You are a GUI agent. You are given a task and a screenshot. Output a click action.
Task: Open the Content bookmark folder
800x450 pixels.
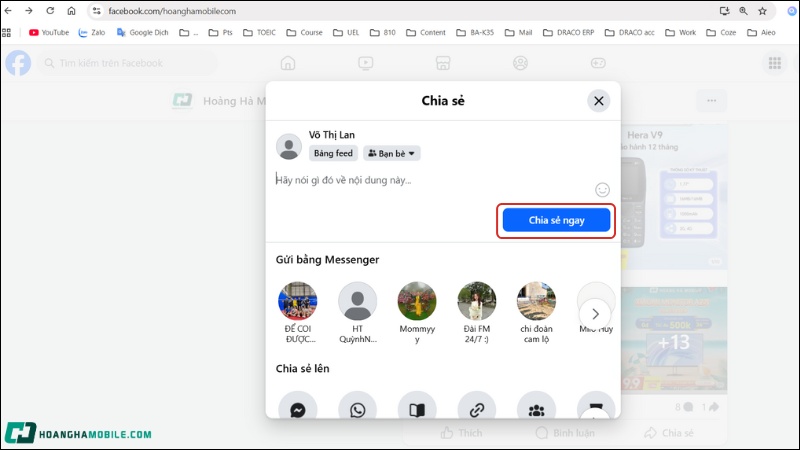point(426,33)
